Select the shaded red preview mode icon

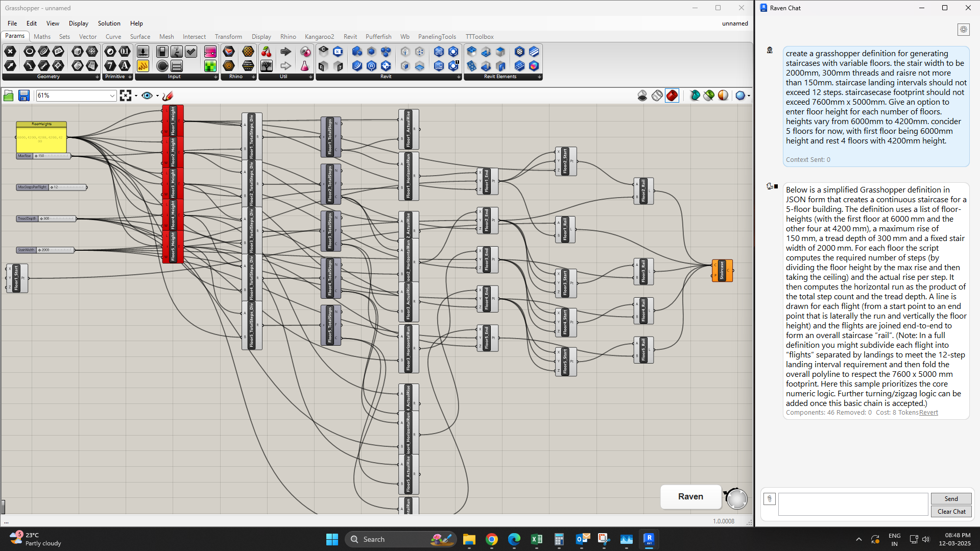(672, 95)
